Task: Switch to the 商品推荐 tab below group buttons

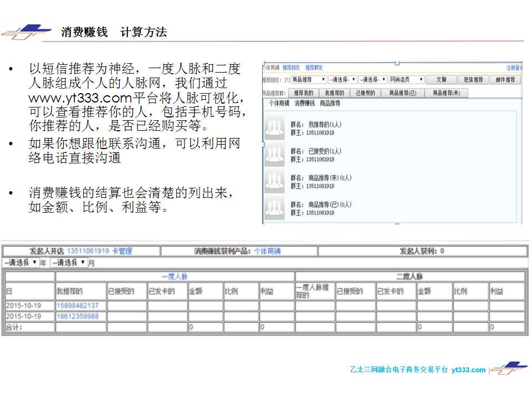Action: click(330, 103)
